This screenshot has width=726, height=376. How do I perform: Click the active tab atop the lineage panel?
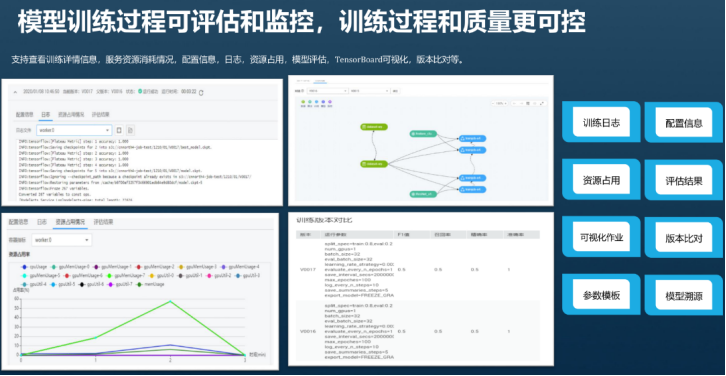(x=320, y=81)
